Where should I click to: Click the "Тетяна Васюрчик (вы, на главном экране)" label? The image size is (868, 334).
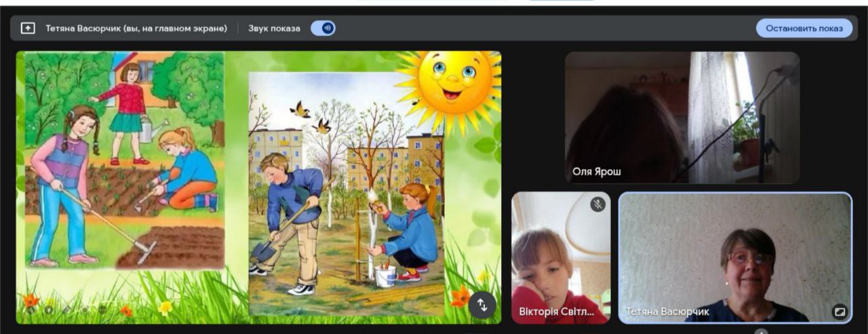coord(138,29)
